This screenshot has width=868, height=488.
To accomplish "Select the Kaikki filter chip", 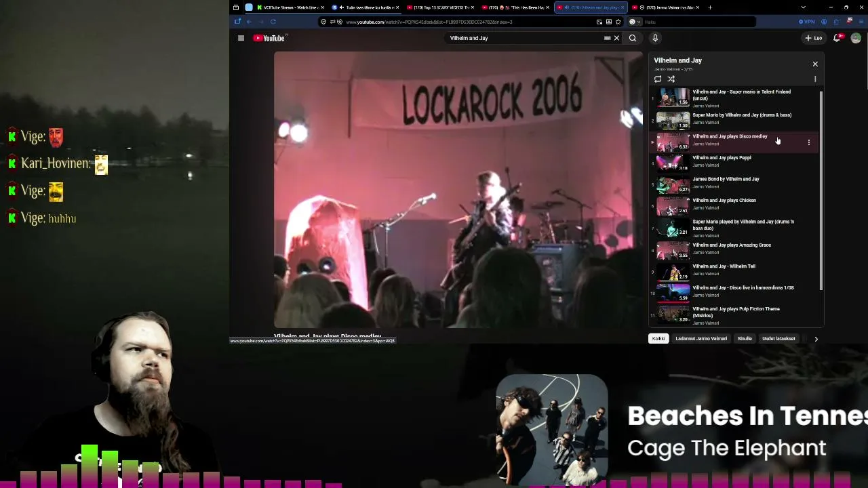I will tap(658, 338).
